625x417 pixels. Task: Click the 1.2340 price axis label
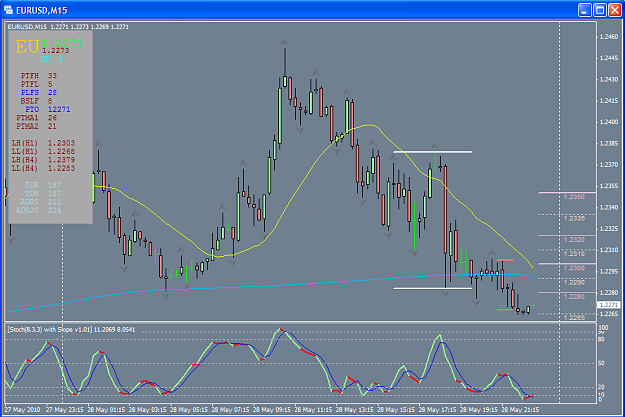(x=609, y=207)
